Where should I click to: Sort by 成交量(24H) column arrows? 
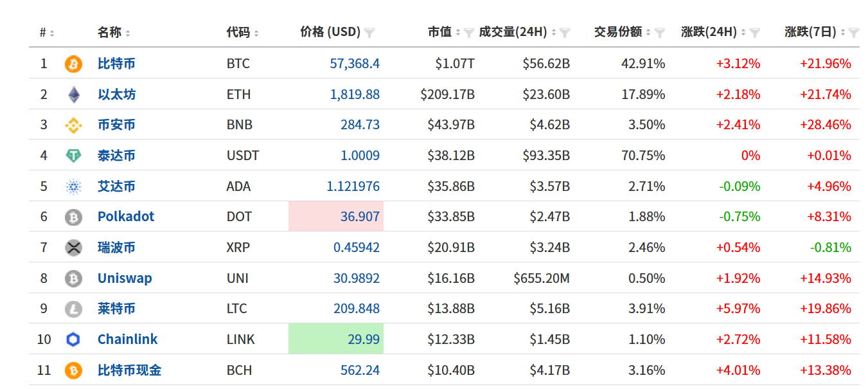pos(553,32)
